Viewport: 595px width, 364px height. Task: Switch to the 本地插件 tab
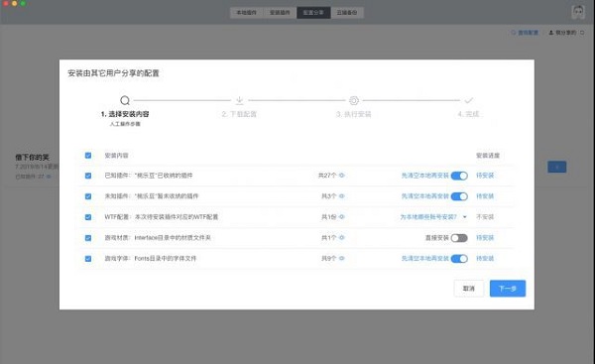[x=247, y=13]
